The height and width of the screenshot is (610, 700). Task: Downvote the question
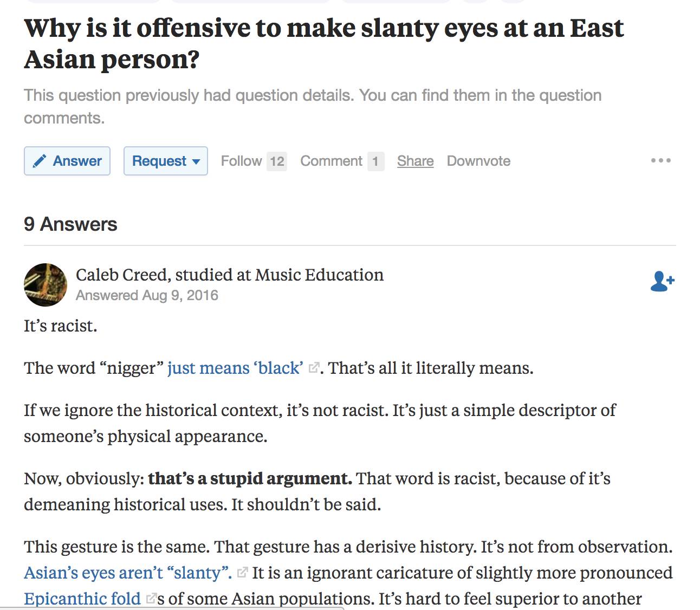[x=478, y=161]
